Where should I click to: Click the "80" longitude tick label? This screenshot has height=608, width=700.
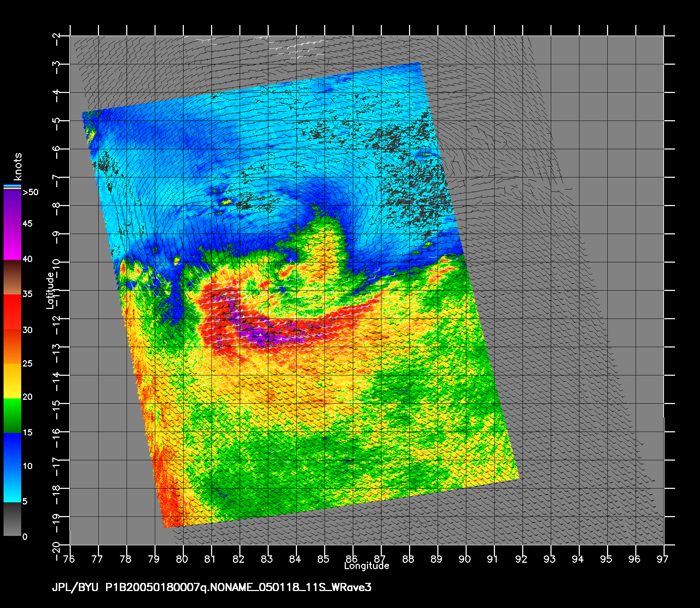182,559
